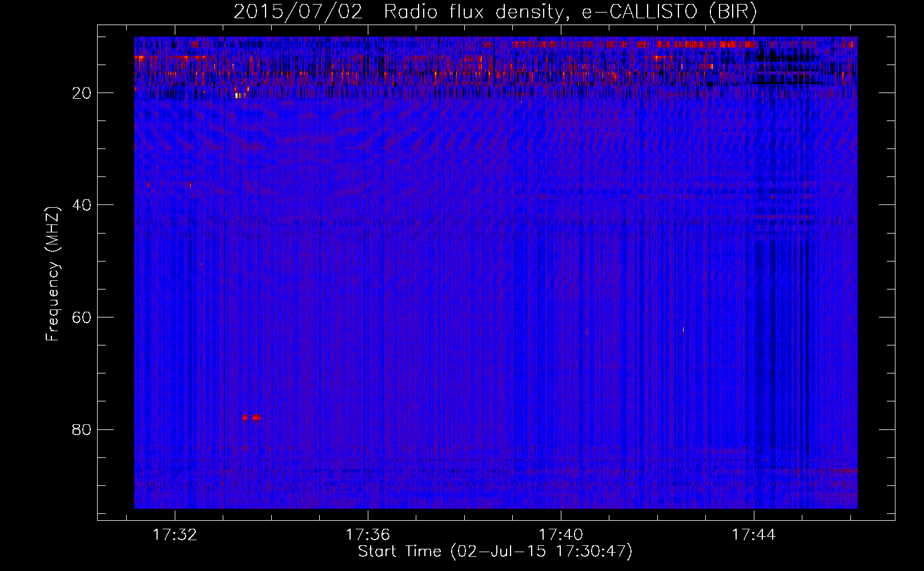Select the 60 MHz frequency tick label
This screenshot has width=924, height=571.
(x=82, y=317)
